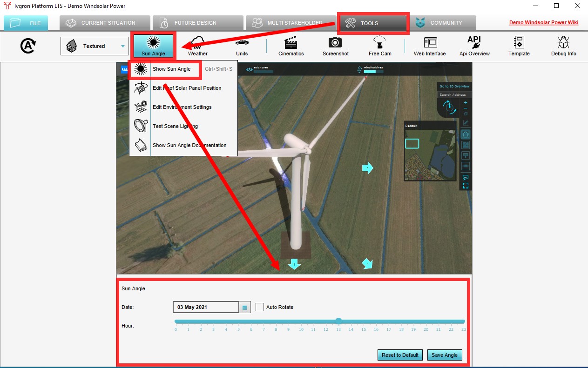Click the Save Angle button
Screen dimensions: 588x368
pos(444,355)
